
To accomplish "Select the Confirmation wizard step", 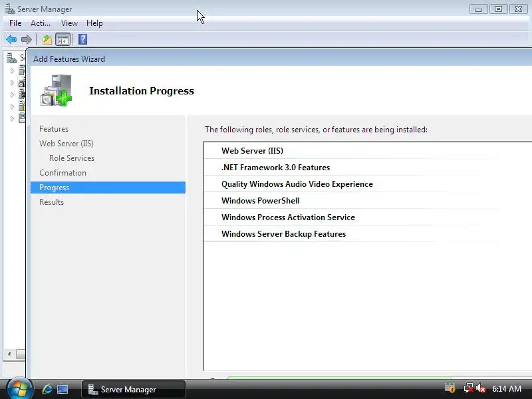I will point(63,173).
